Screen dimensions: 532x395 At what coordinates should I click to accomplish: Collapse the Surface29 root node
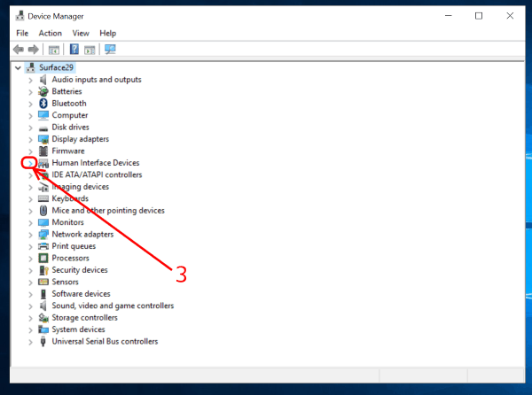(19, 67)
